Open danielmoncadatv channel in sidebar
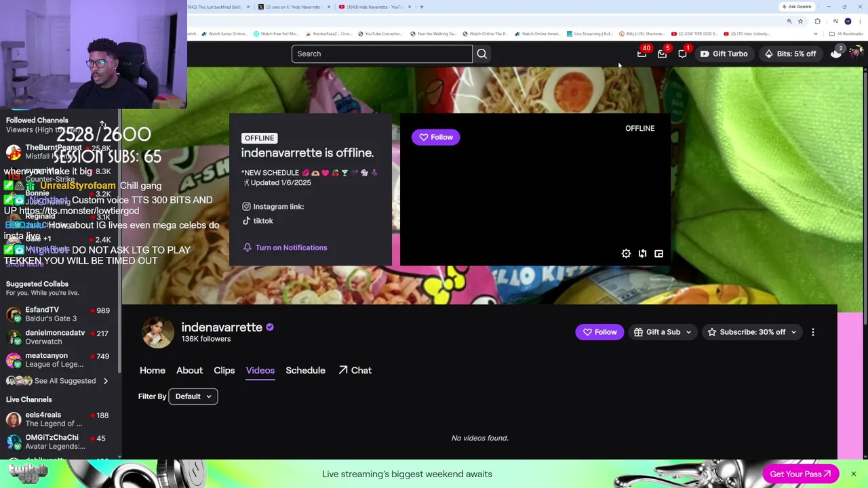Screen dimensions: 868x488 [x=60, y=337]
